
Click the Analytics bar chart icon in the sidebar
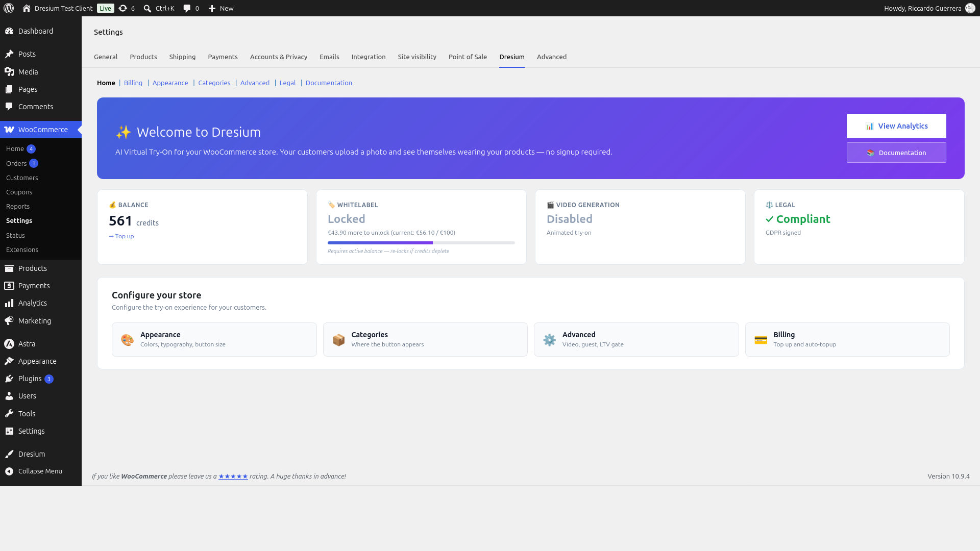click(9, 303)
